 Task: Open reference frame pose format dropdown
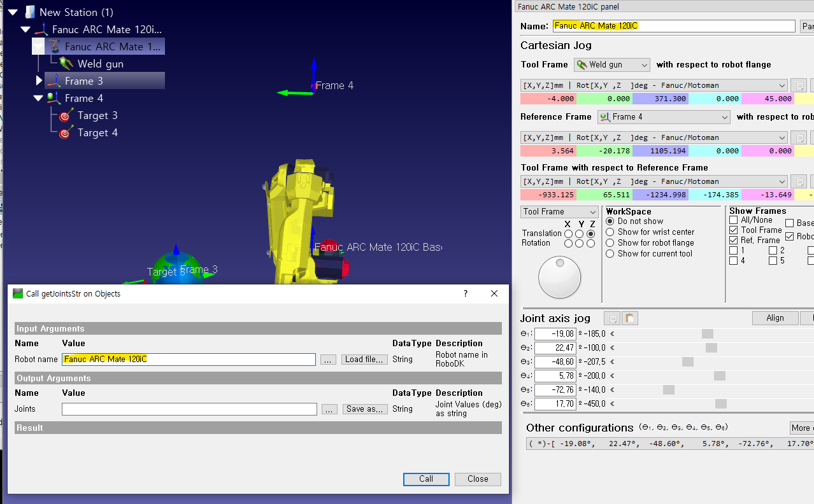click(654, 137)
